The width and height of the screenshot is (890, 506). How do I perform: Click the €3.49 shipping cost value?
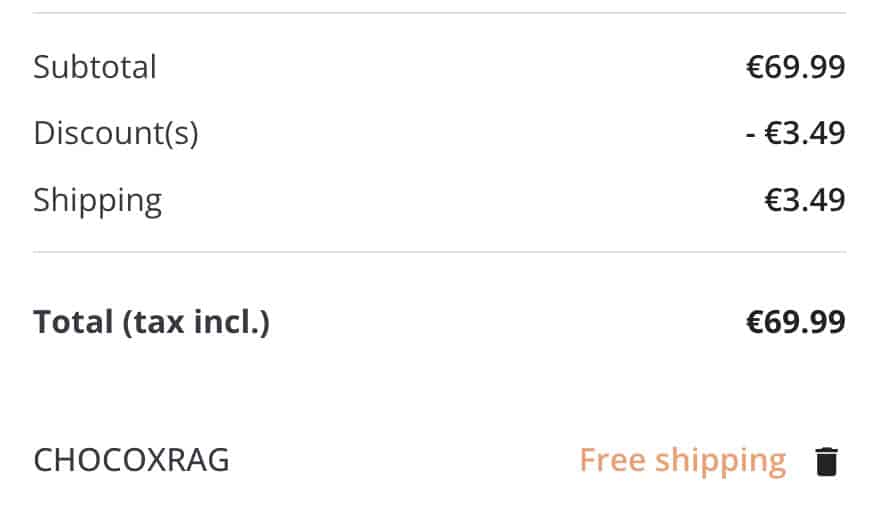805,200
